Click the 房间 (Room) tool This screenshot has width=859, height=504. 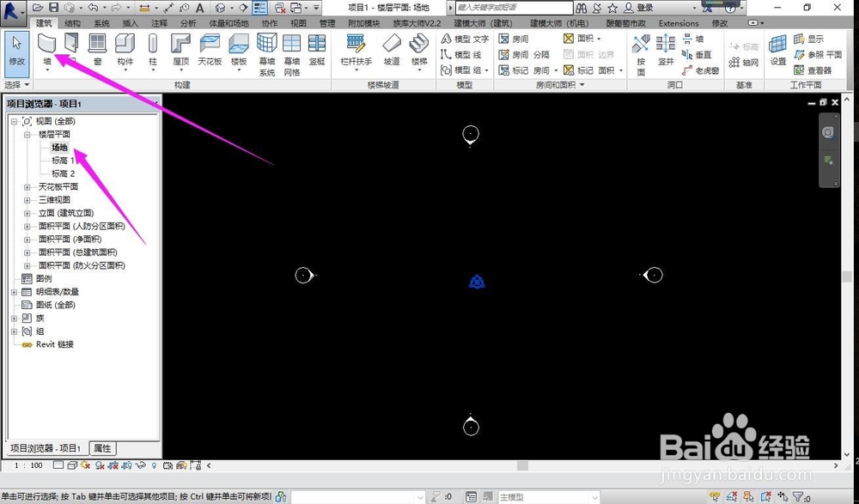514,39
